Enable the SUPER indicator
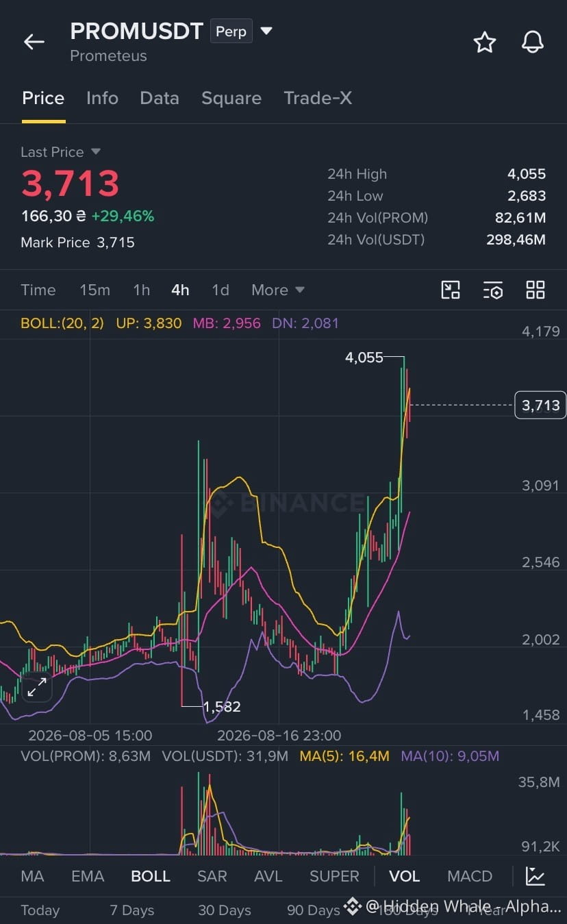567x924 pixels. click(334, 876)
